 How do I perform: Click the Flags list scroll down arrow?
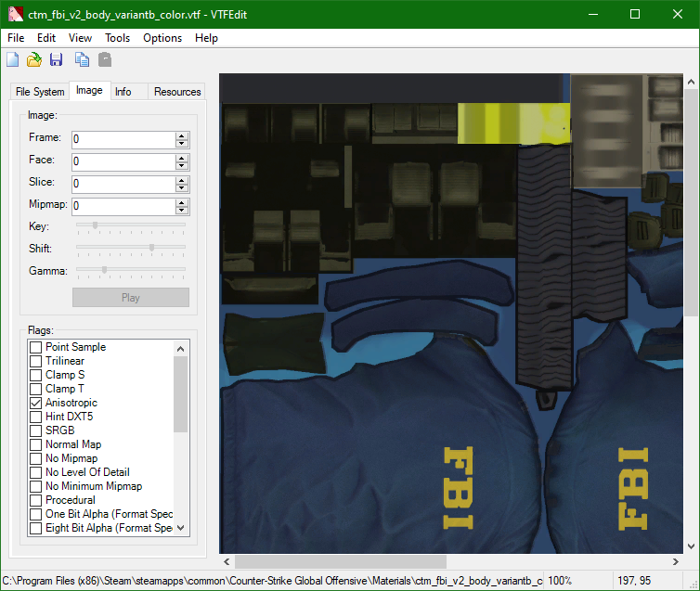pyautogui.click(x=181, y=528)
